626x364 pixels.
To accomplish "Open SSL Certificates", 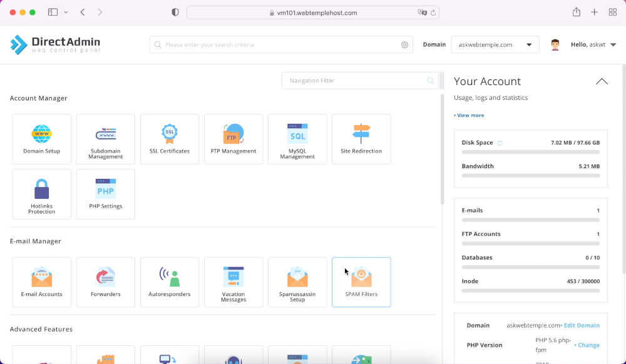I will pos(169,139).
